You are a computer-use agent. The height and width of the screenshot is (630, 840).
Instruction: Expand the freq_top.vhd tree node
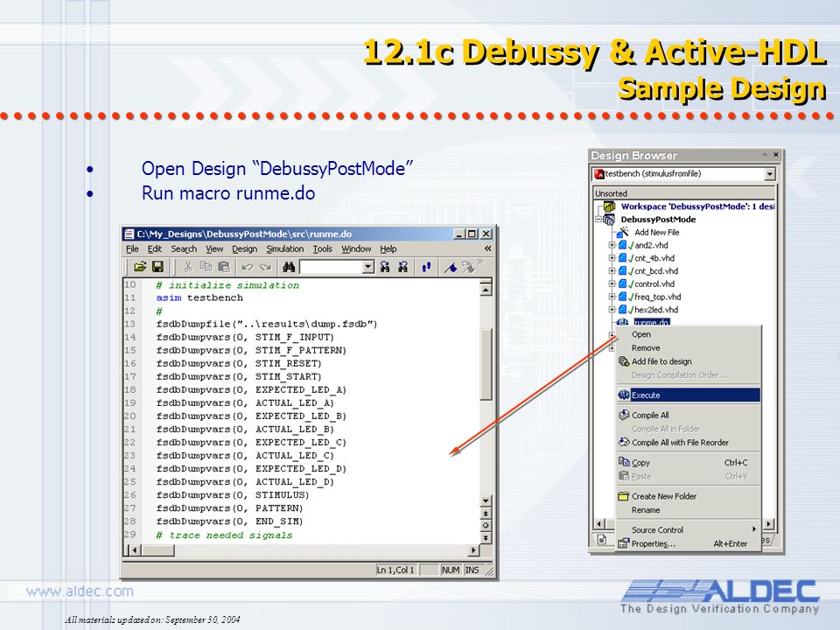612,297
